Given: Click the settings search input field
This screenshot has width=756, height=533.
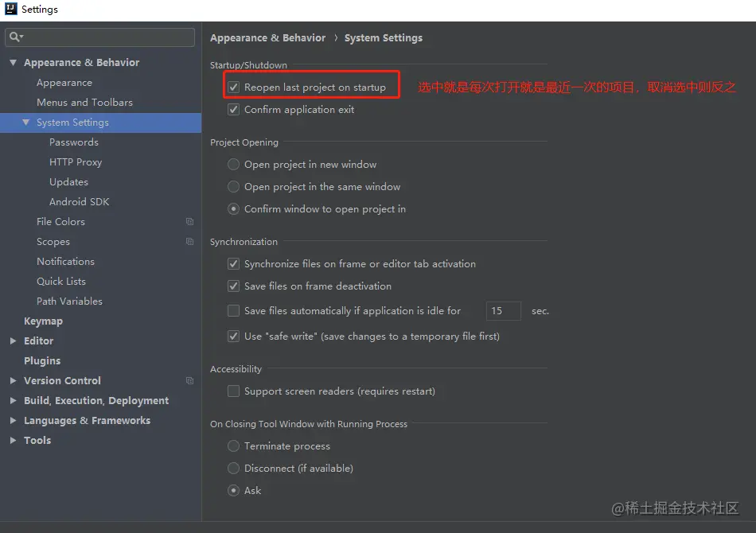Looking at the screenshot, I should pos(99,37).
